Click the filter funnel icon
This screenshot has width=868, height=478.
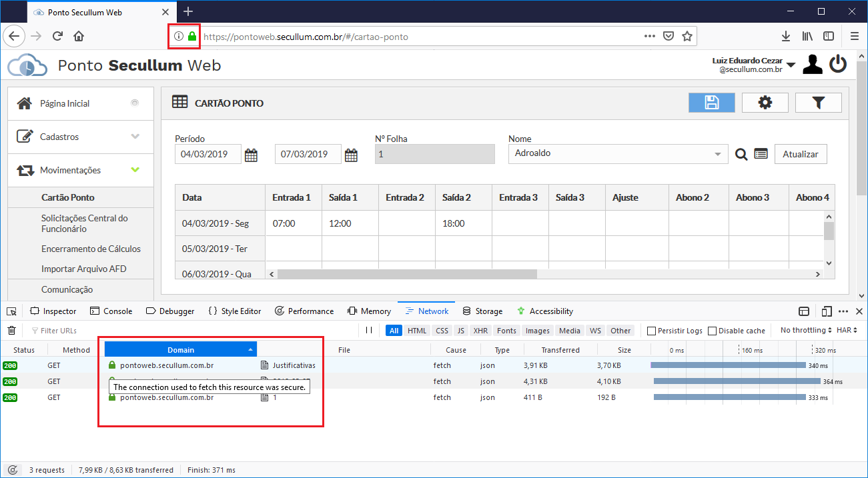click(x=818, y=103)
